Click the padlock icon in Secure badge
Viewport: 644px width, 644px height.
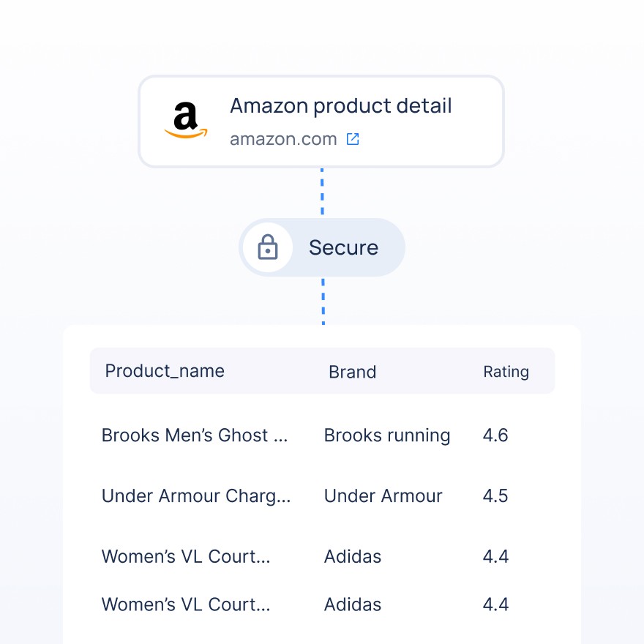[x=268, y=247]
